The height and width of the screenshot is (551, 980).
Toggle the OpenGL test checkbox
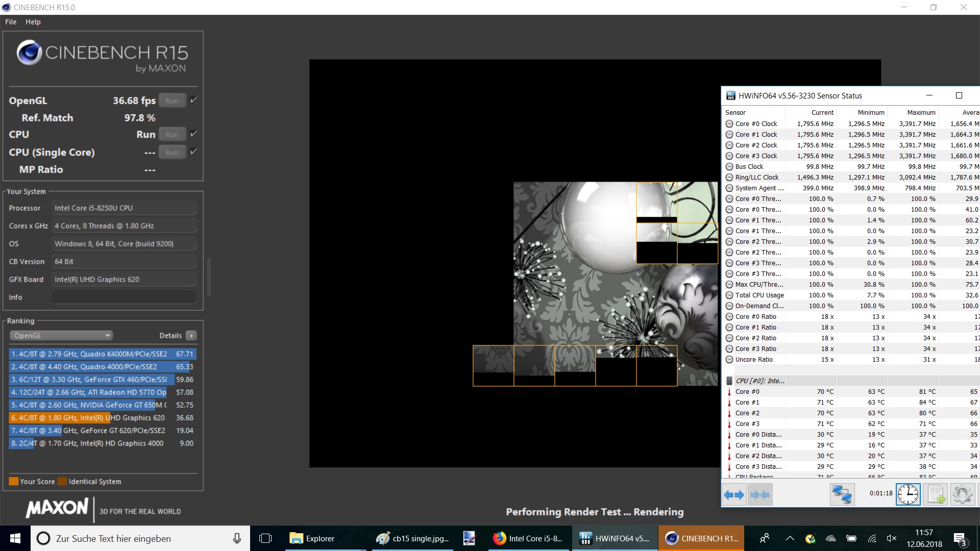pyautogui.click(x=193, y=100)
